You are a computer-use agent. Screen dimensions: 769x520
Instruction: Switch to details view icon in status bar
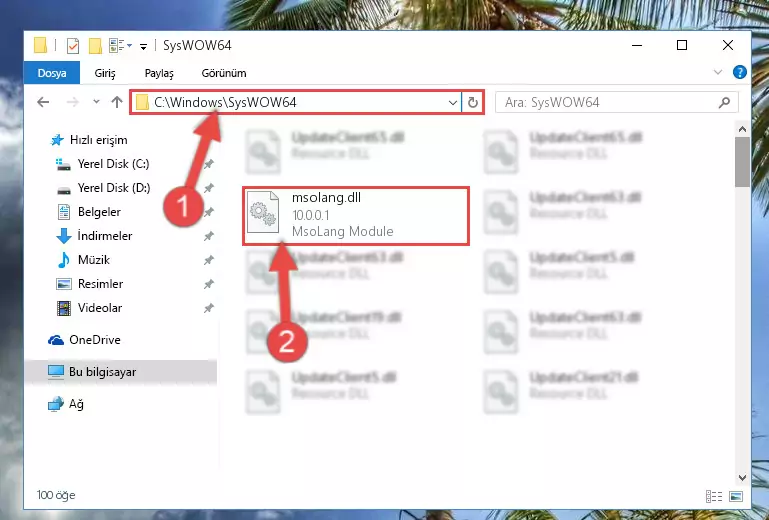[714, 496]
